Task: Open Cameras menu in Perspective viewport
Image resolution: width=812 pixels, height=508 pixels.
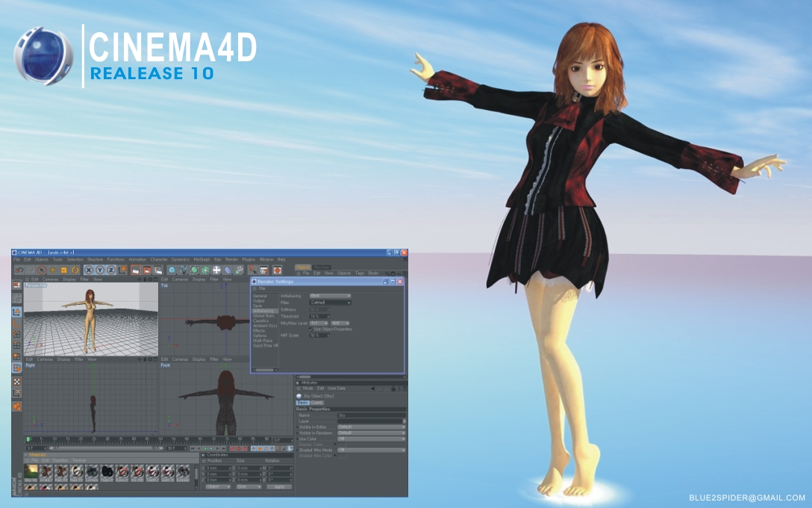Action: (x=50, y=279)
